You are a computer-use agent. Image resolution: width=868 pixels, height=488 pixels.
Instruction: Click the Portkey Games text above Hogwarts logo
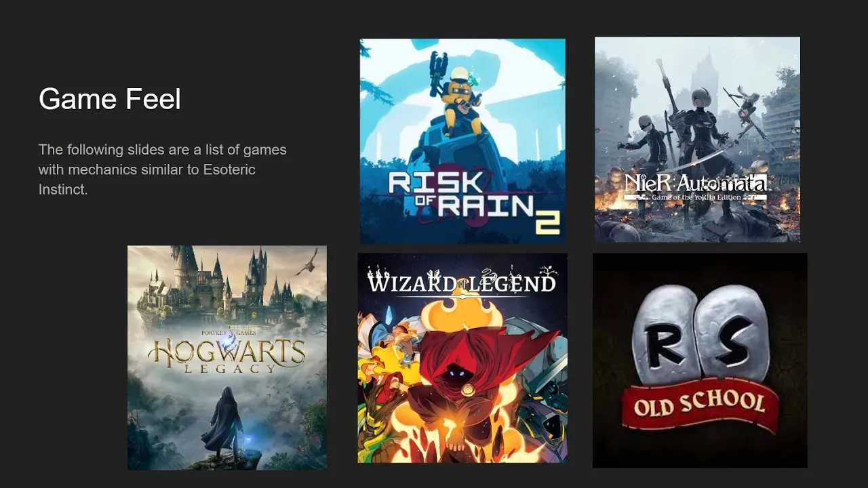226,332
